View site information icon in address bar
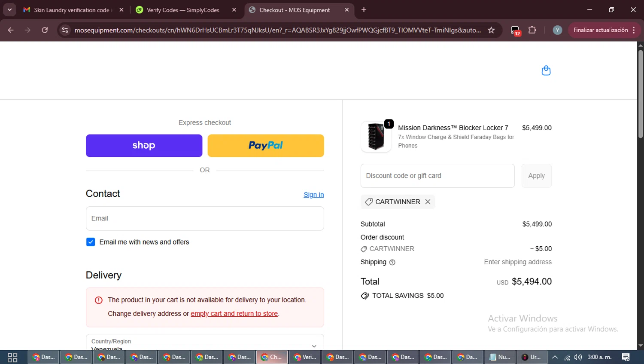Viewport: 644px width, 364px height. 65,30
